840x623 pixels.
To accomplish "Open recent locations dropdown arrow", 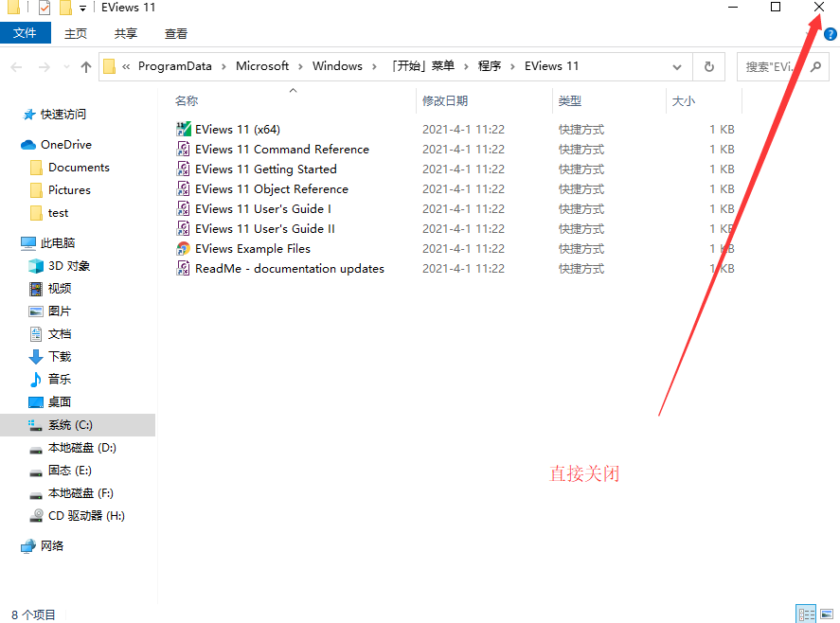I will pyautogui.click(x=66, y=67).
